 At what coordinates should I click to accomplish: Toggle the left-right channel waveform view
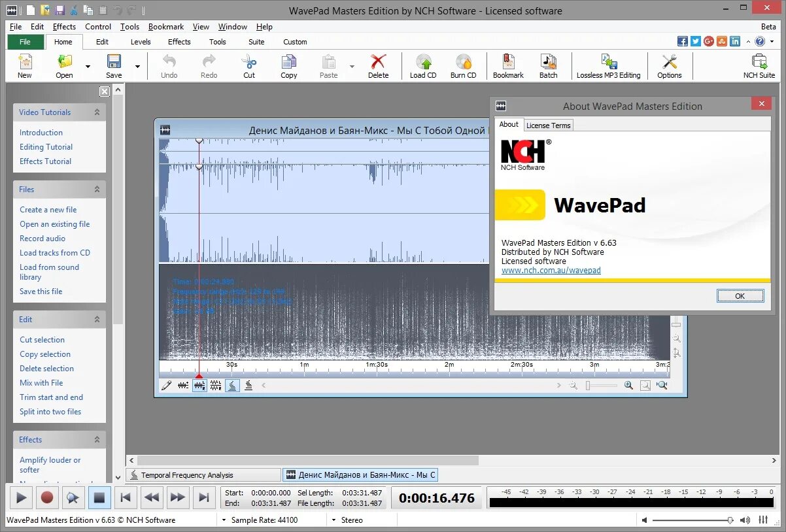[x=199, y=386]
